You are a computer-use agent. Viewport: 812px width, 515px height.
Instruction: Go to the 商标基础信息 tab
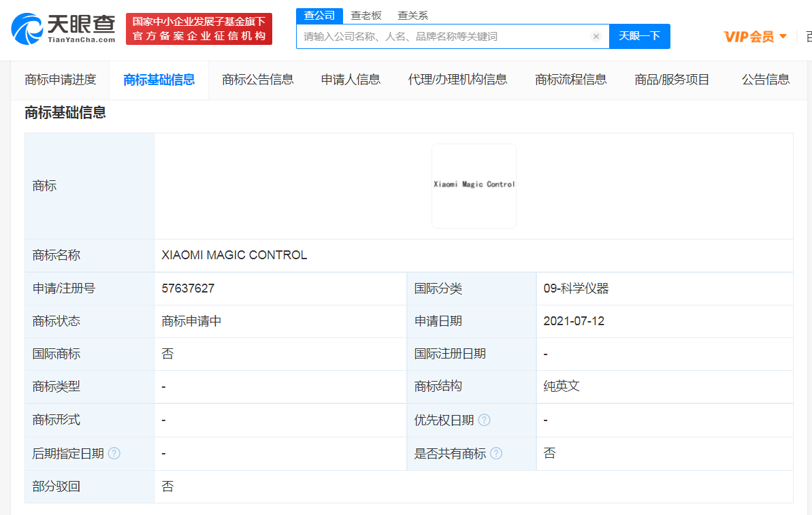[159, 80]
